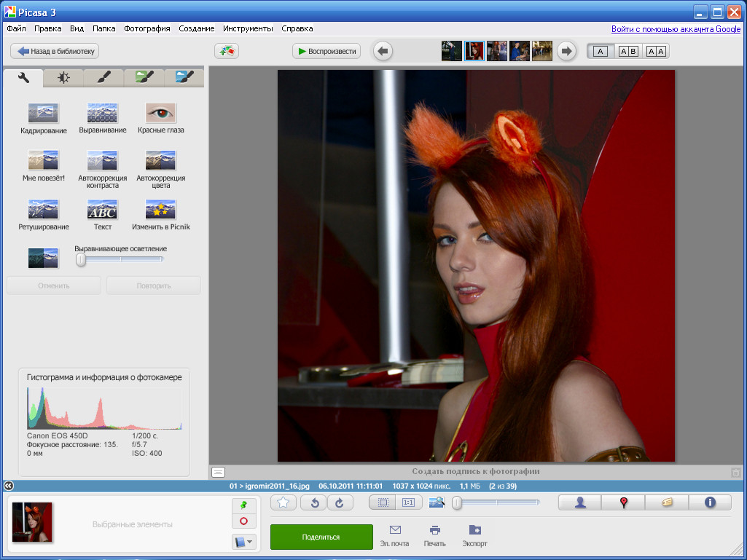Screen dimensions: 747x560
Task: Rotate photo clockwise
Action: (x=340, y=502)
